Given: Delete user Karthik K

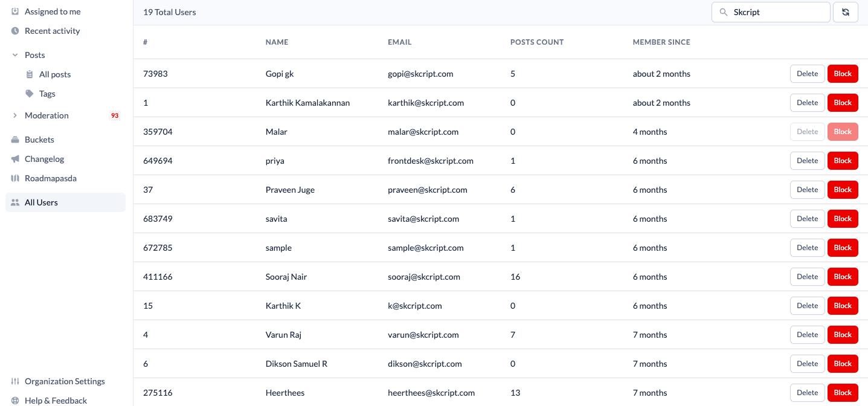Looking at the screenshot, I should click(807, 306).
